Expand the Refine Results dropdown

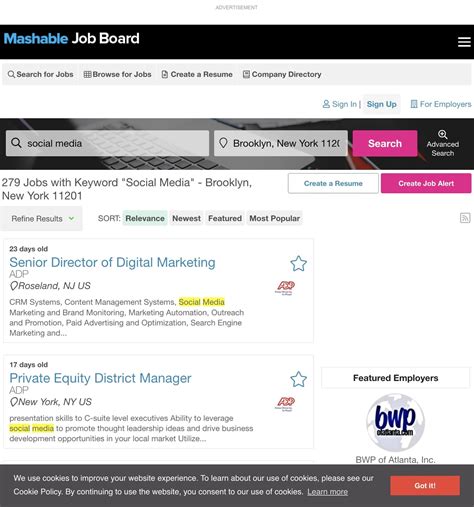click(42, 219)
